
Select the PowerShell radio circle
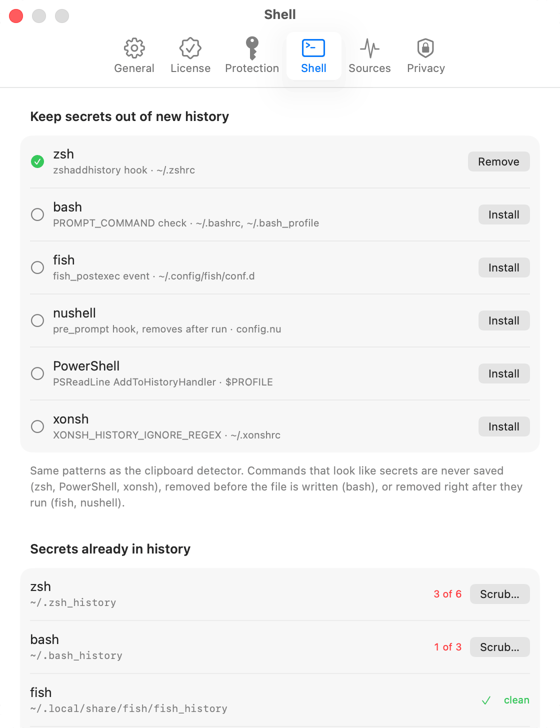(37, 373)
